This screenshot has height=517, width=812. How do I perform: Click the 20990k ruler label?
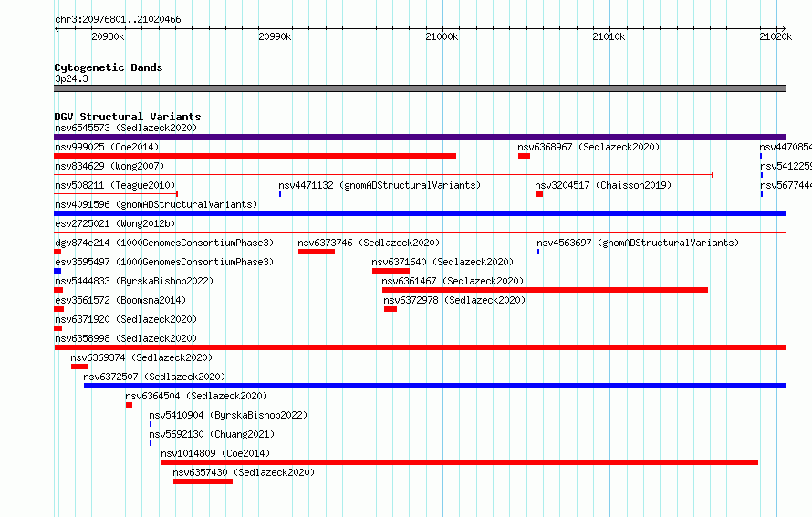coord(275,36)
